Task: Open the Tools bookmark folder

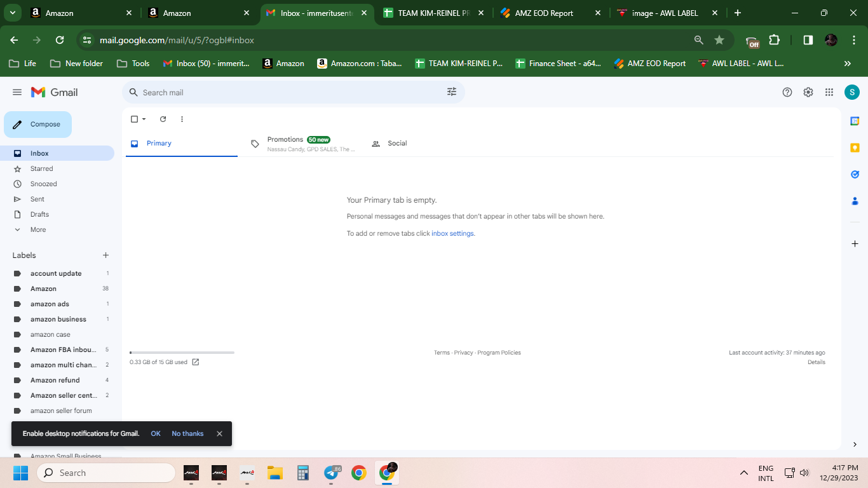Action: 133,64
